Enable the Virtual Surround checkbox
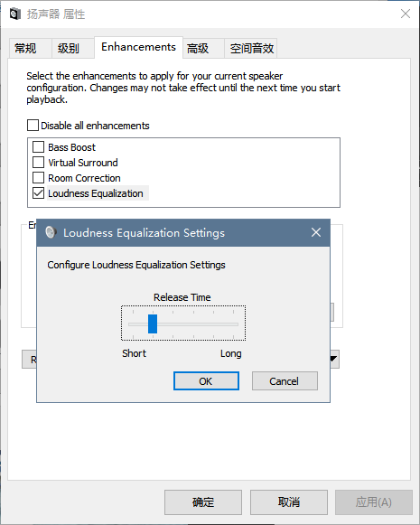The height and width of the screenshot is (525, 420). pyautogui.click(x=38, y=162)
